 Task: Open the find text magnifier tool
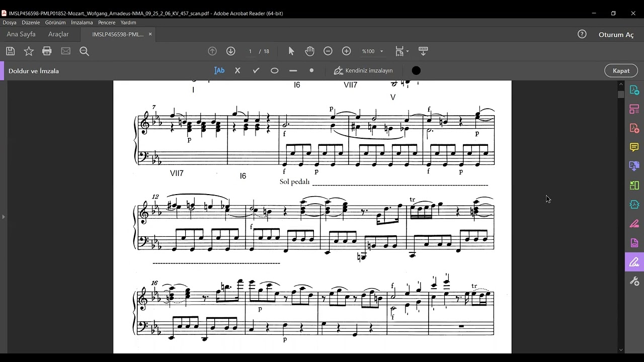[84, 51]
